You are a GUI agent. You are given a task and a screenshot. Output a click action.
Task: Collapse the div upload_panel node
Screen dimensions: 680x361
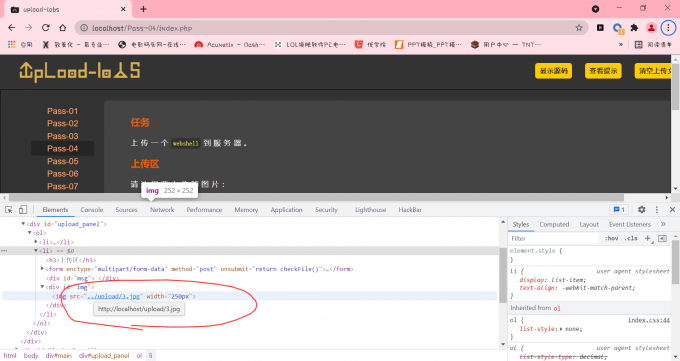(x=23, y=224)
